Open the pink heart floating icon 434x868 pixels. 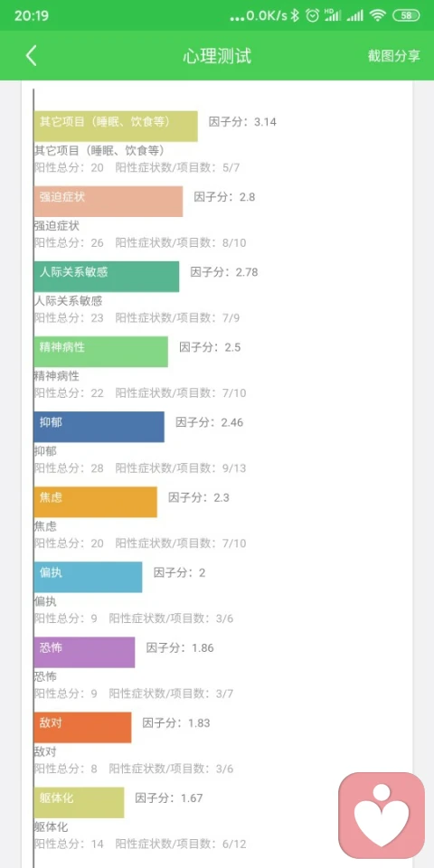pyautogui.click(x=382, y=816)
